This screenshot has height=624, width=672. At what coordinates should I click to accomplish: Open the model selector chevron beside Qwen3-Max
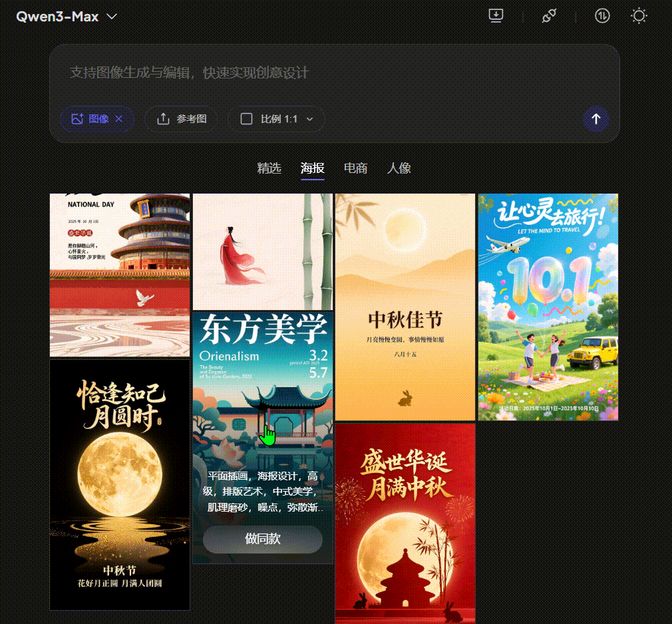coord(111,16)
